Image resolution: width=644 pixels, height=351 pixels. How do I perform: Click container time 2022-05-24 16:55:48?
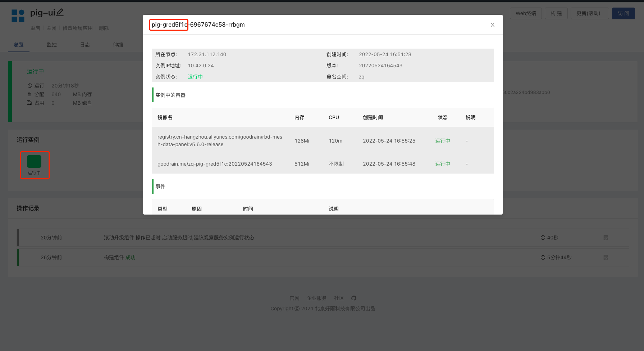389,164
